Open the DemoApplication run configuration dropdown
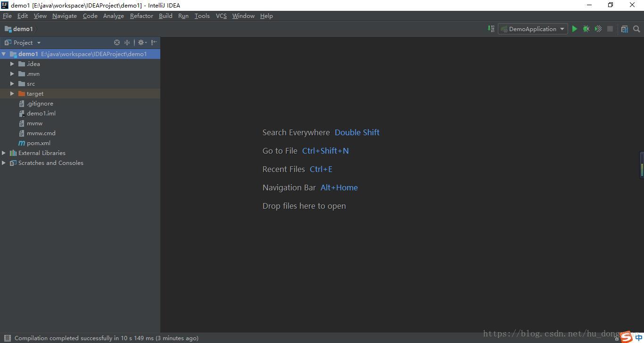Image resolution: width=644 pixels, height=343 pixels. [533, 29]
